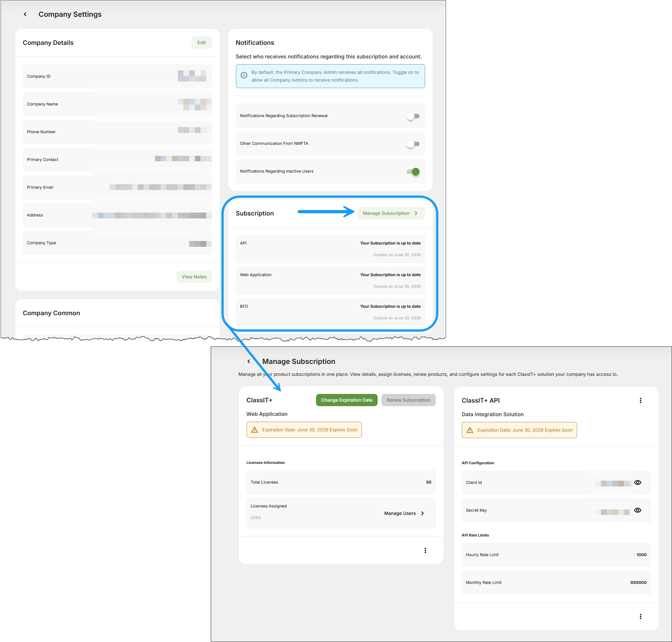Screen dimensions: 672x642
Task: Toggle Other Communication From NMFTA switch
Action: pyautogui.click(x=413, y=144)
